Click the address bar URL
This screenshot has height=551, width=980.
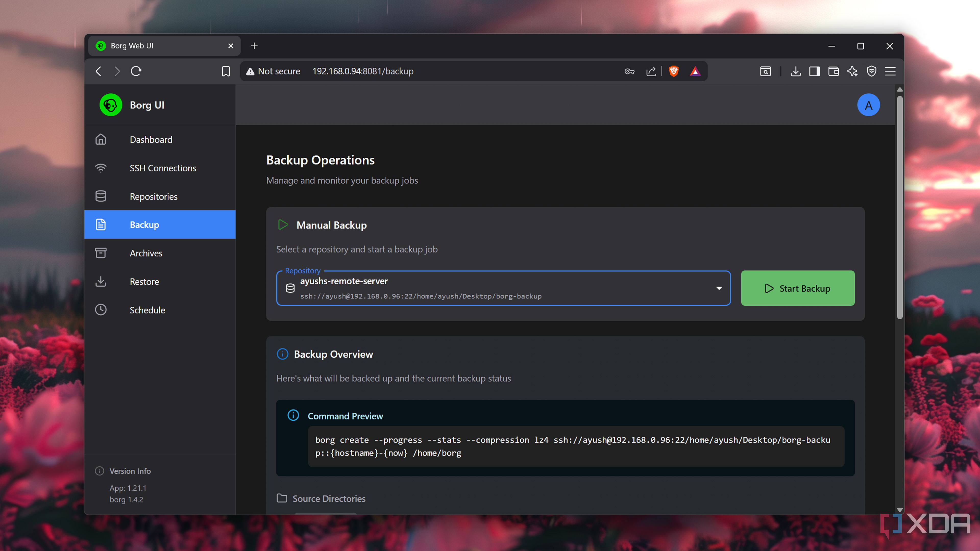[x=363, y=71]
